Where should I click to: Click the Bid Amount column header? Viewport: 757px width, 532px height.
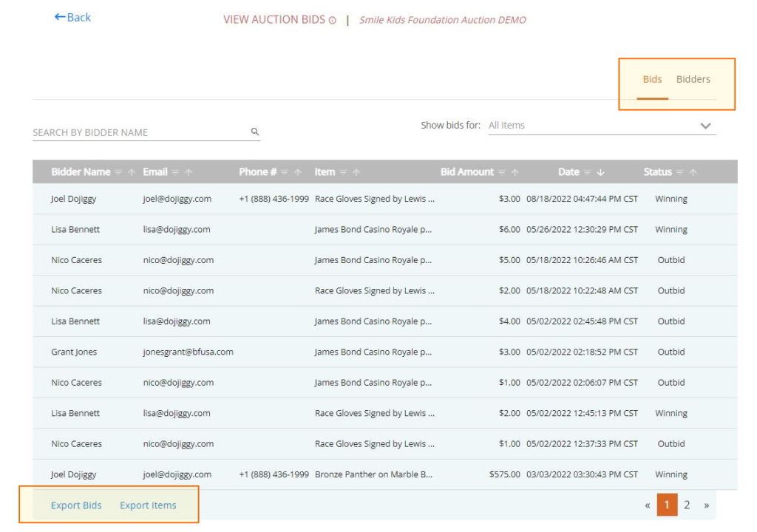tap(467, 172)
